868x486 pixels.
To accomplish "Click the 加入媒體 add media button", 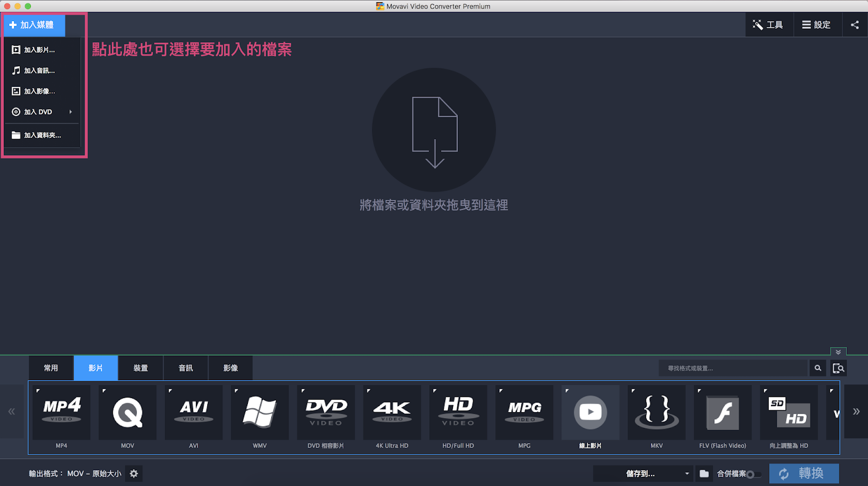I will (34, 25).
